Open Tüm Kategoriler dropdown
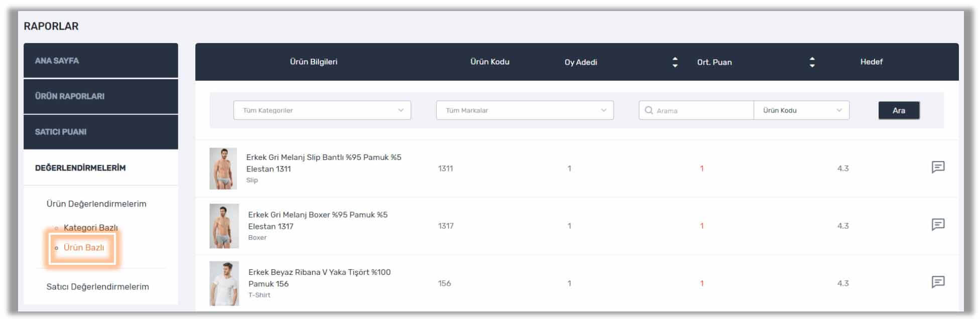Screen dimensions: 980x319 (322, 110)
